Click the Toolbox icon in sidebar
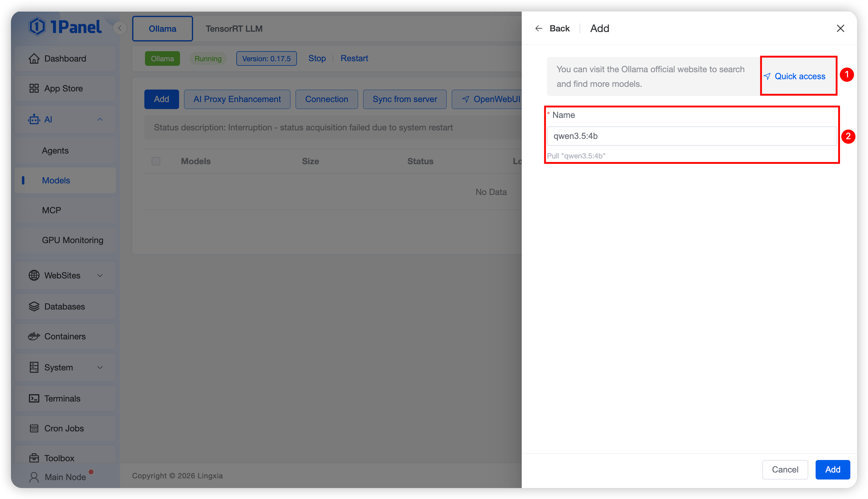This screenshot has height=499, width=868. click(34, 458)
